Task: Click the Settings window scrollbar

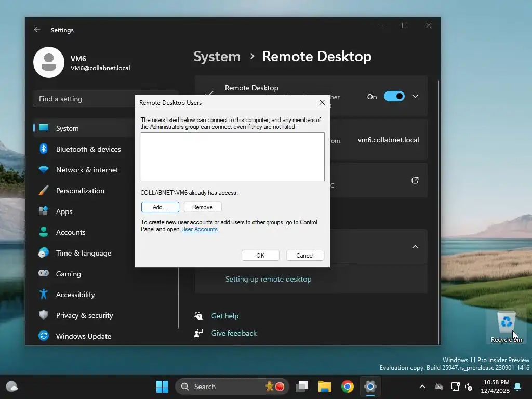Action: (438, 212)
